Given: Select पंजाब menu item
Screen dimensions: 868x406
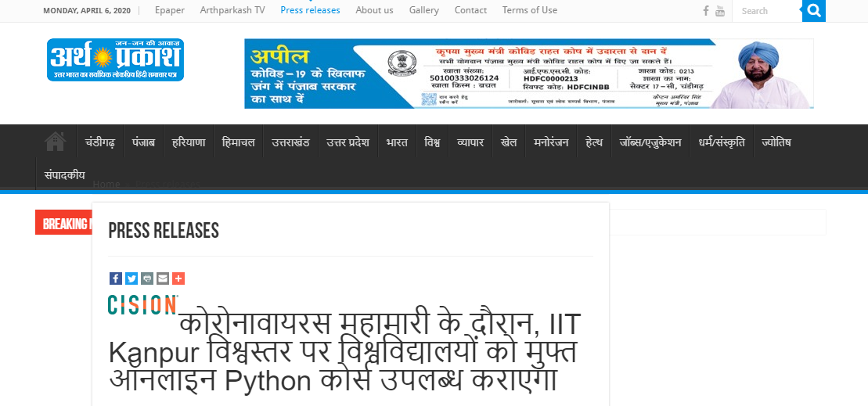Looking at the screenshot, I should [x=143, y=142].
